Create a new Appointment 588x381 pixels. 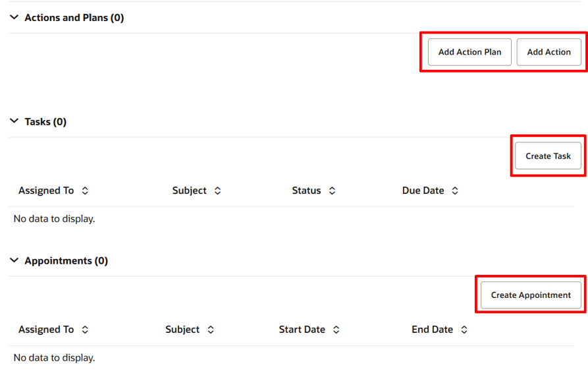(x=530, y=295)
